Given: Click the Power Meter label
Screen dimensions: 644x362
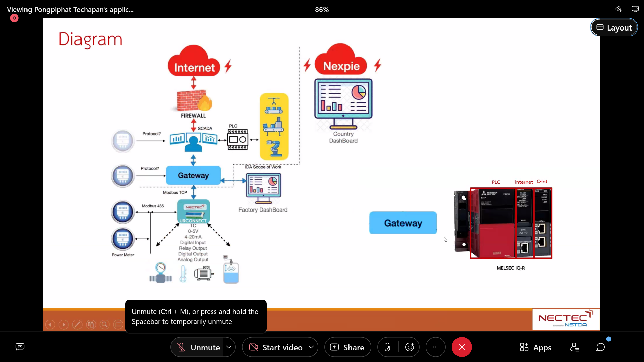Looking at the screenshot, I should pos(123,255).
